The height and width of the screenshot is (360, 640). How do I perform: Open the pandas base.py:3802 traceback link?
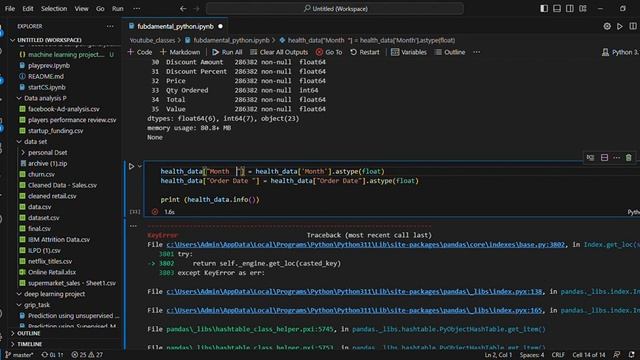[x=366, y=244]
